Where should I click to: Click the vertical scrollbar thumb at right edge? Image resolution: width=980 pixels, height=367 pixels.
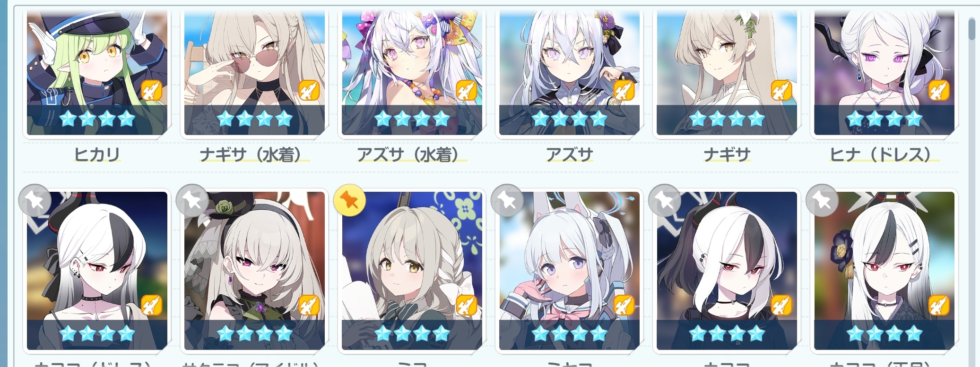[971, 29]
